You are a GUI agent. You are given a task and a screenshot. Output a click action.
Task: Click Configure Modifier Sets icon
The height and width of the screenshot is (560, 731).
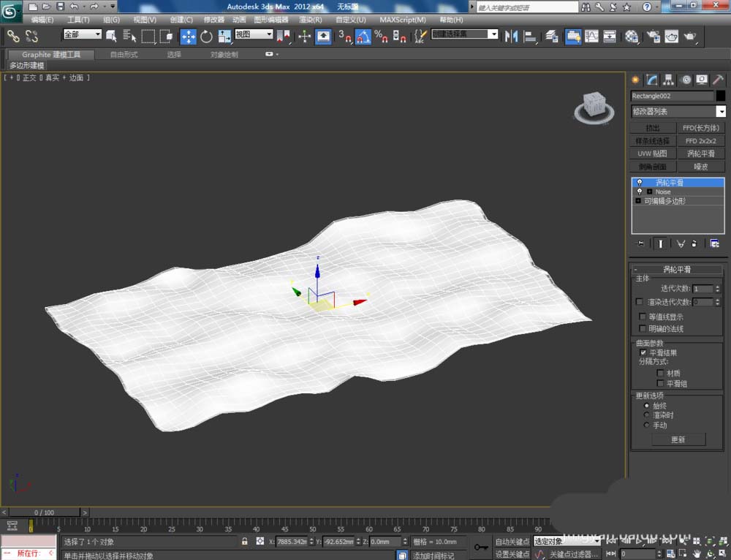coord(714,243)
